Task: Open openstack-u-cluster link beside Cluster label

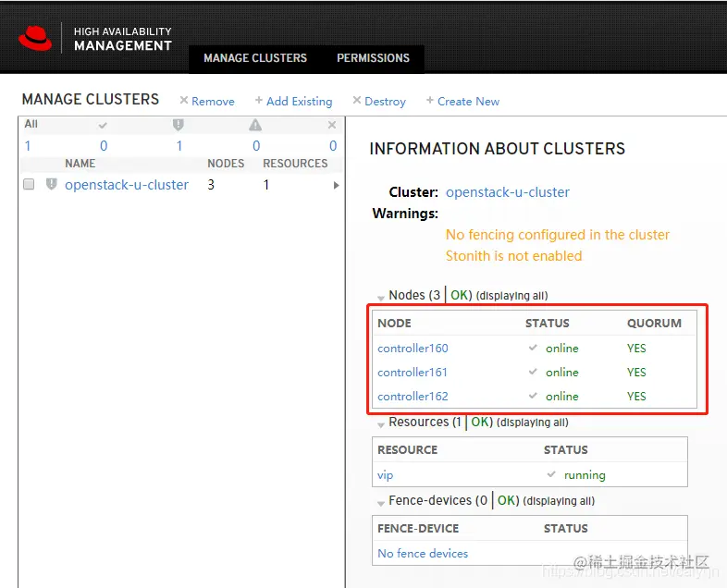Action: (508, 192)
